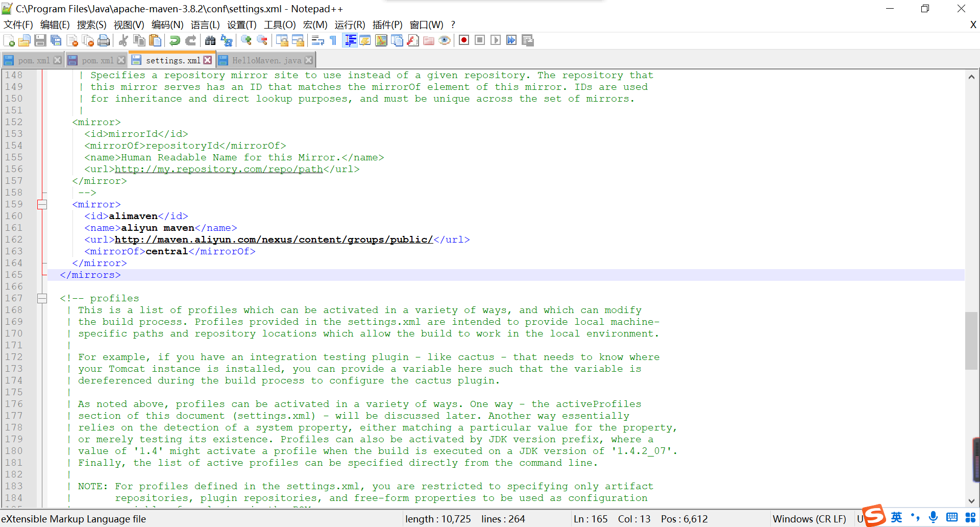Start recording a macro

464,40
